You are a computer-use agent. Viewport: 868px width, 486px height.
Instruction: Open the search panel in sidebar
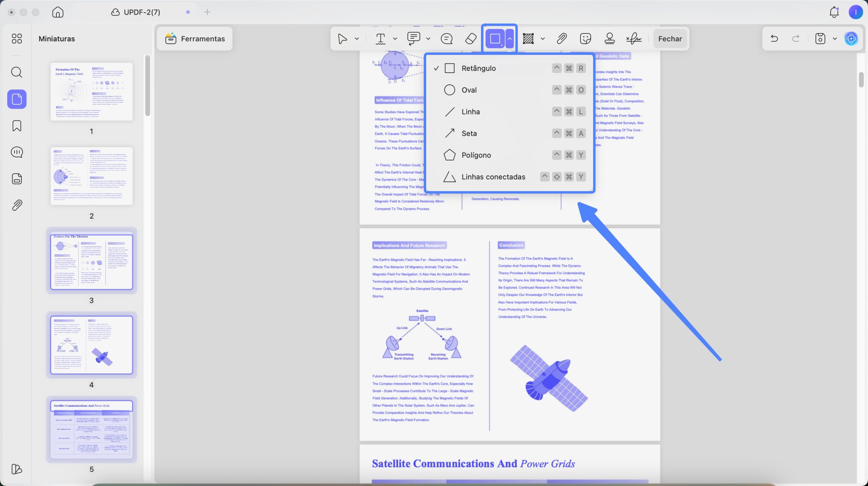[17, 72]
